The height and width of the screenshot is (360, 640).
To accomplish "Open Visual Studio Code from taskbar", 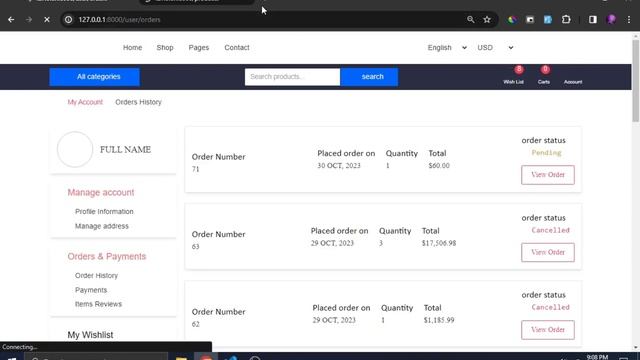I will pyautogui.click(x=231, y=358).
